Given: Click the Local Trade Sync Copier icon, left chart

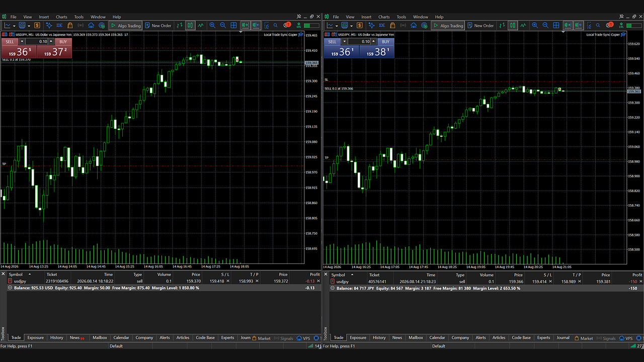Looking at the screenshot, I should pos(301,35).
